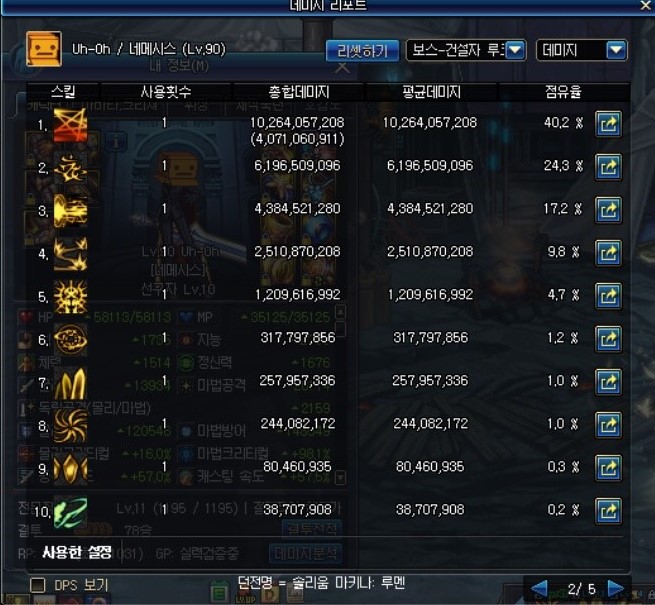The width and height of the screenshot is (655, 605).
Task: Click the share icon for the 0.2% row
Action: point(608,511)
